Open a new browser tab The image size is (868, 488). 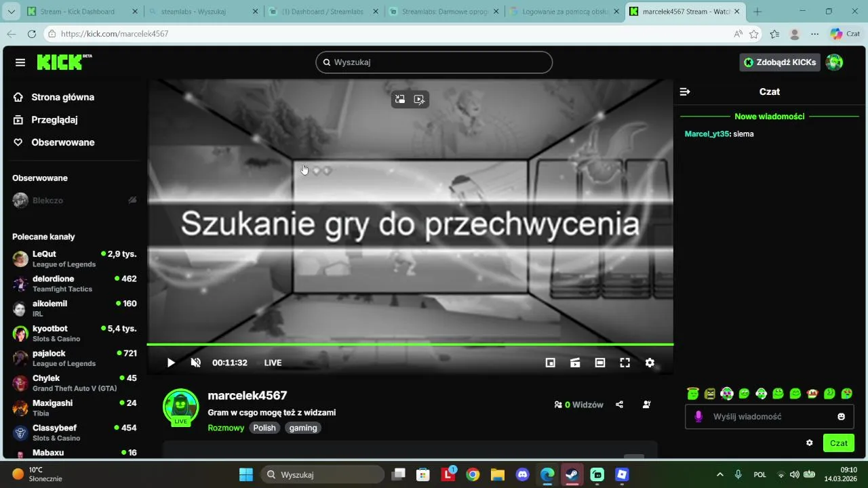pos(757,12)
